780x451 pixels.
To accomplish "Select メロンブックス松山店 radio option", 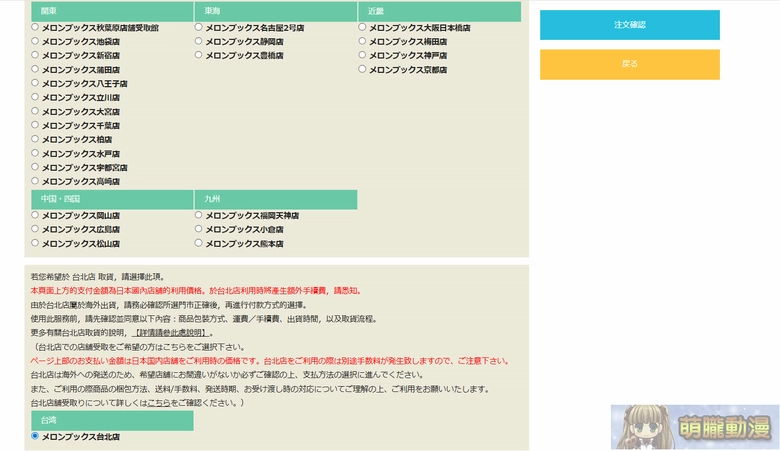I will pos(35,243).
